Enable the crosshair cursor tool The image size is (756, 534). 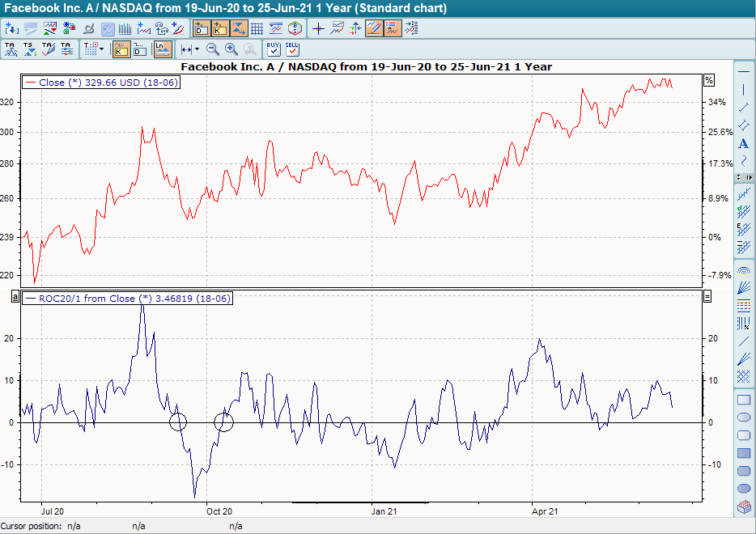[318, 28]
